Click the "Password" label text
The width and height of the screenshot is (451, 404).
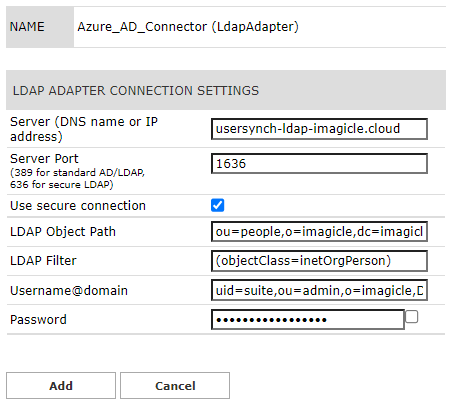[38, 320]
